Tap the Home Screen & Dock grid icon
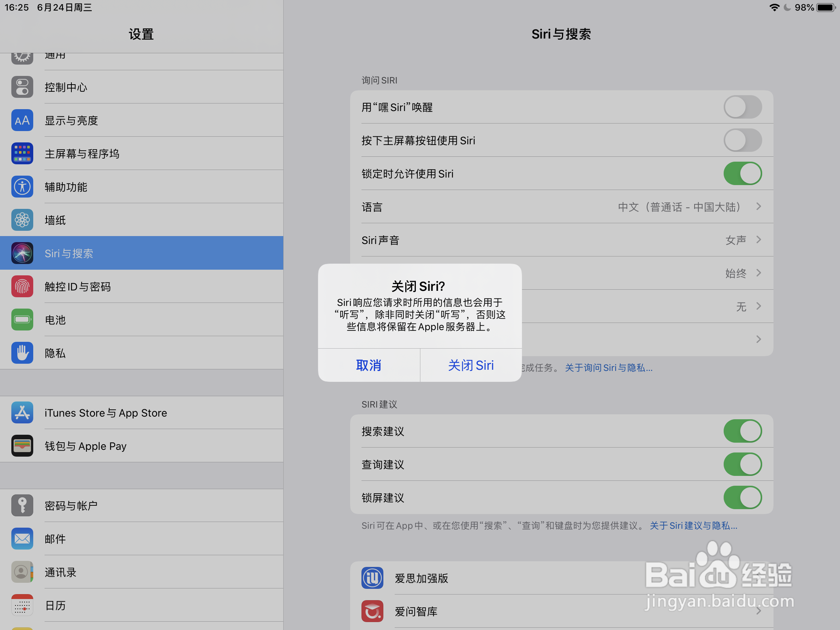This screenshot has width=840, height=630. click(x=22, y=153)
